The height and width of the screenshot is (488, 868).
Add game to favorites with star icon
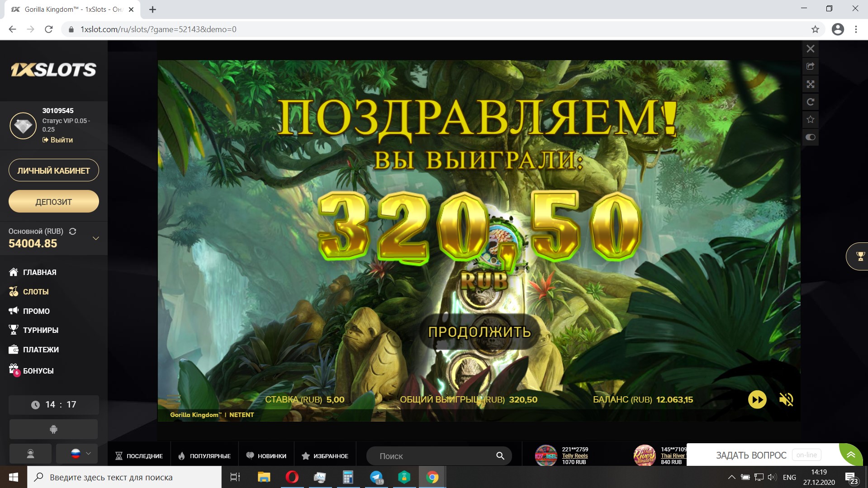pos(810,119)
